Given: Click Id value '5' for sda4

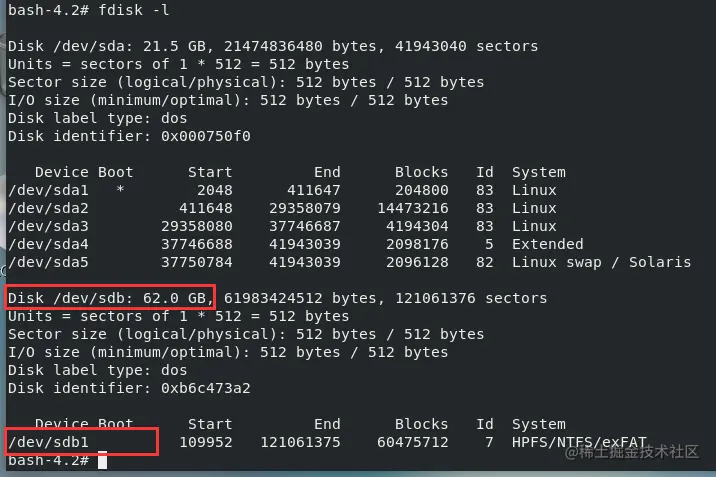Looking at the screenshot, I should (489, 244).
